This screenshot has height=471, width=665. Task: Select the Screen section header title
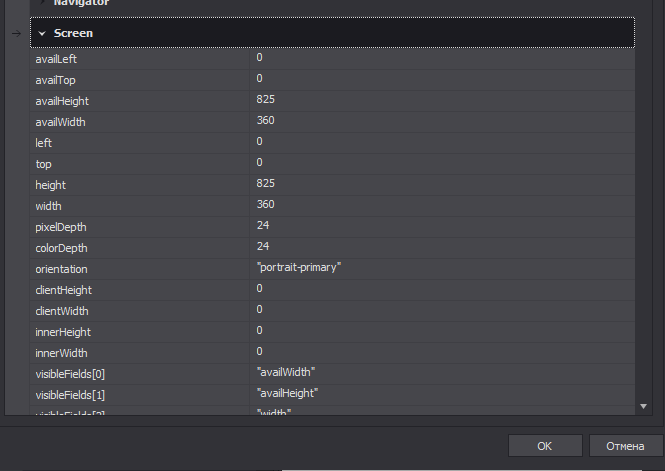[x=73, y=33]
